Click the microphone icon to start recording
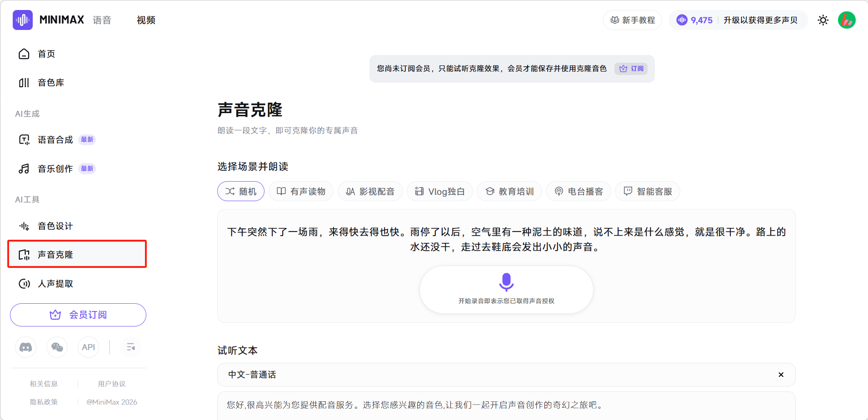 [506, 282]
